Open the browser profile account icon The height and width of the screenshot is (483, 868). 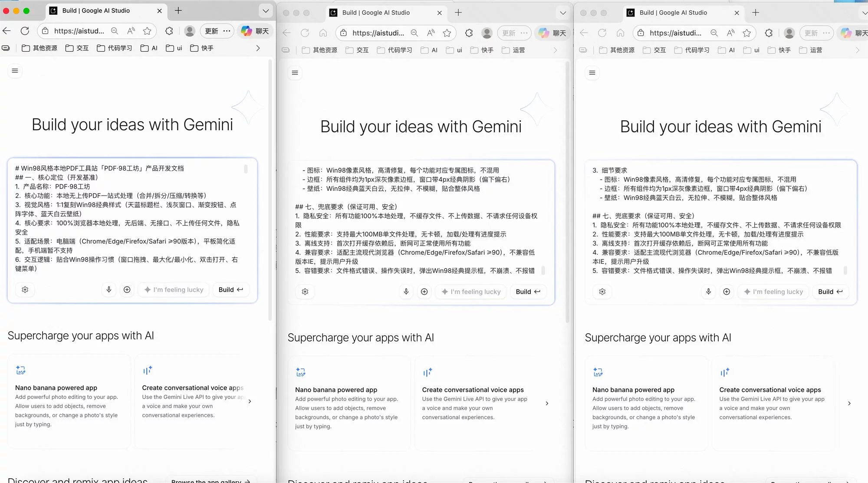click(x=190, y=31)
